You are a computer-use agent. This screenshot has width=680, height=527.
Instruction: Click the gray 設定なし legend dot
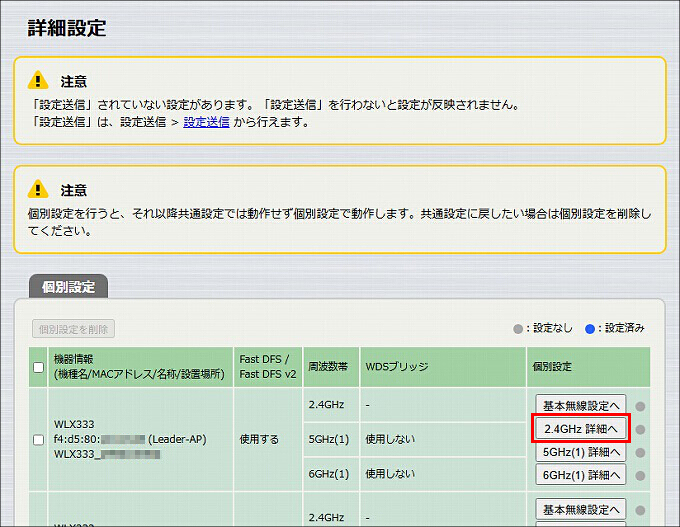518,329
